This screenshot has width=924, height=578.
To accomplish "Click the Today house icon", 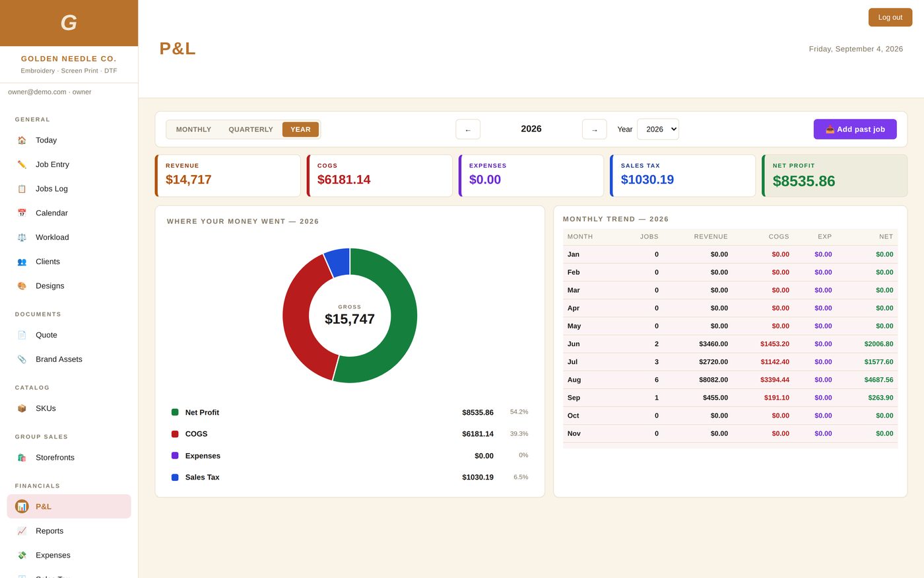I will pyautogui.click(x=22, y=140).
